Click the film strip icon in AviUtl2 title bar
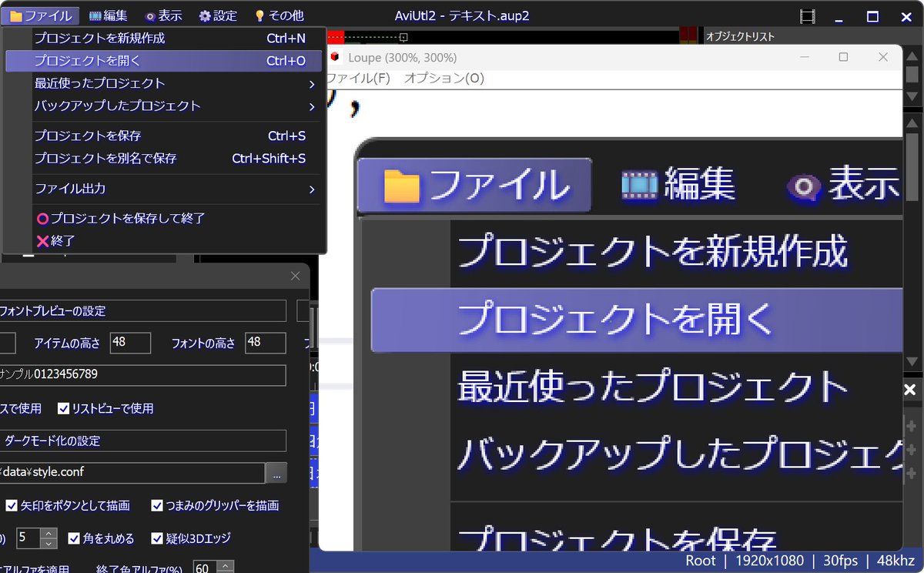The width and height of the screenshot is (924, 573). [807, 16]
